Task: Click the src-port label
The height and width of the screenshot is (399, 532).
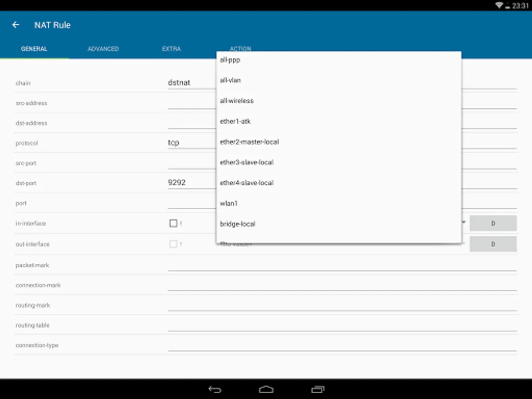Action: point(26,163)
